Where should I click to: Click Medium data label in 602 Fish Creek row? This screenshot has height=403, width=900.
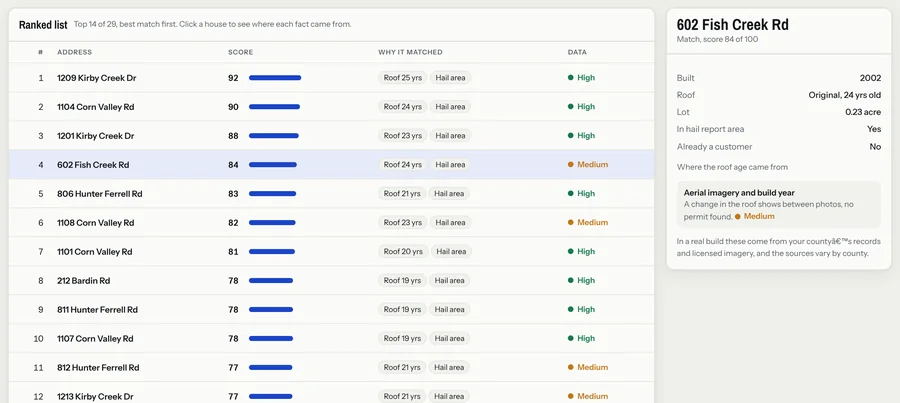pos(588,165)
